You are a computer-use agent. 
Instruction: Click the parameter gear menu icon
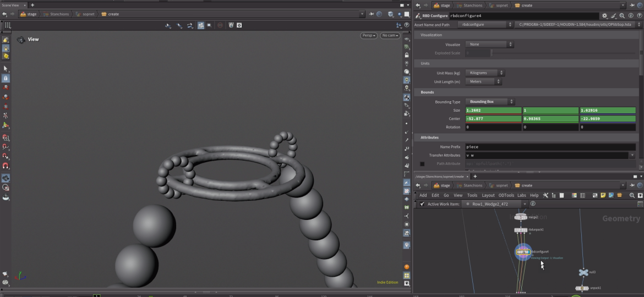(x=605, y=16)
